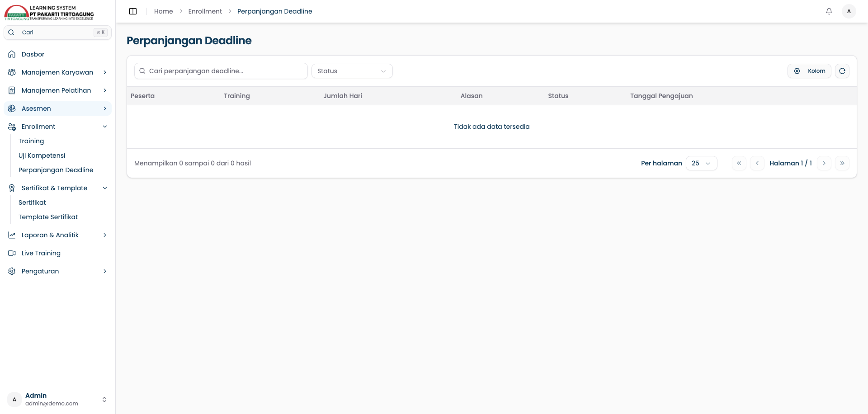Click the Kolom column settings icon
This screenshot has width=868, height=414.
(797, 71)
